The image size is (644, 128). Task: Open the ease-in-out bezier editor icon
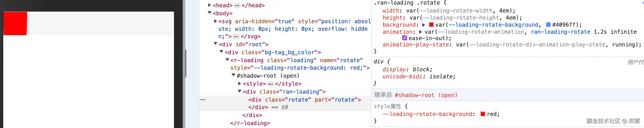(x=404, y=38)
